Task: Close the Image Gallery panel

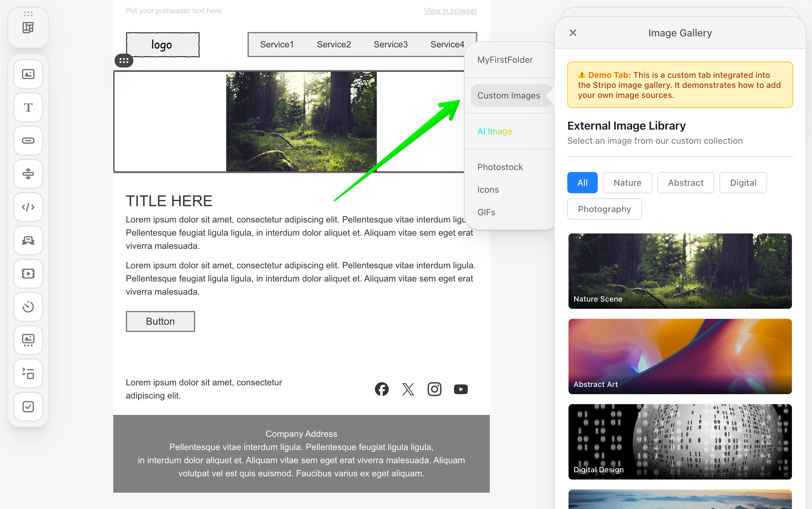Action: coord(573,33)
